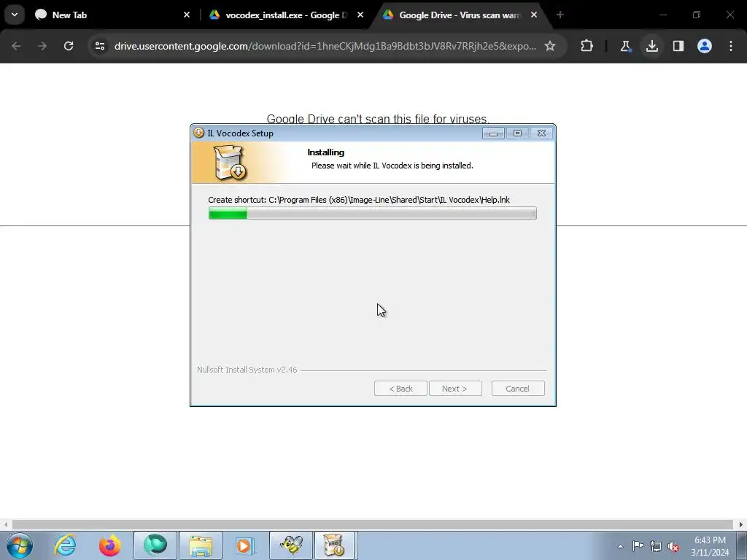Click the Nullsoft Install System v2.46 text
The height and width of the screenshot is (560, 747).
247,370
